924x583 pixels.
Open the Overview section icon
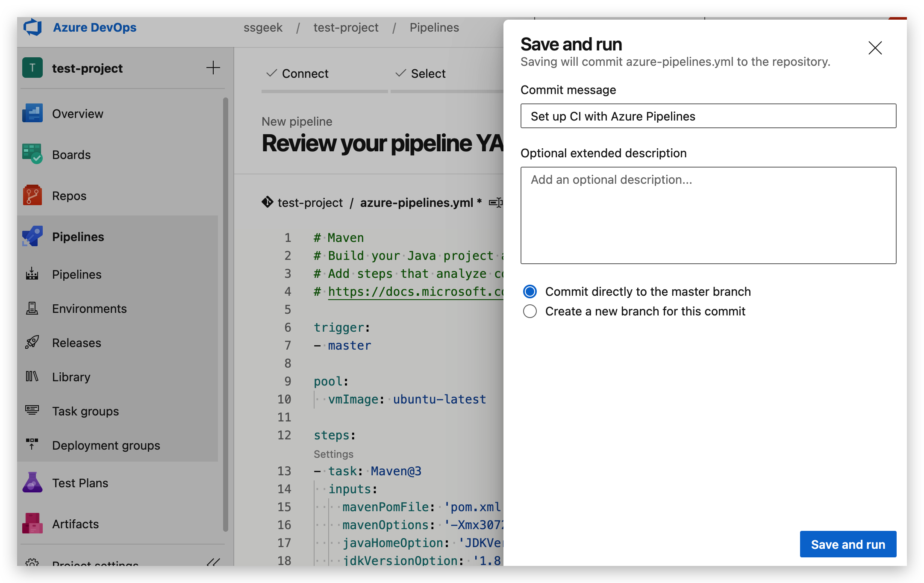pyautogui.click(x=32, y=113)
